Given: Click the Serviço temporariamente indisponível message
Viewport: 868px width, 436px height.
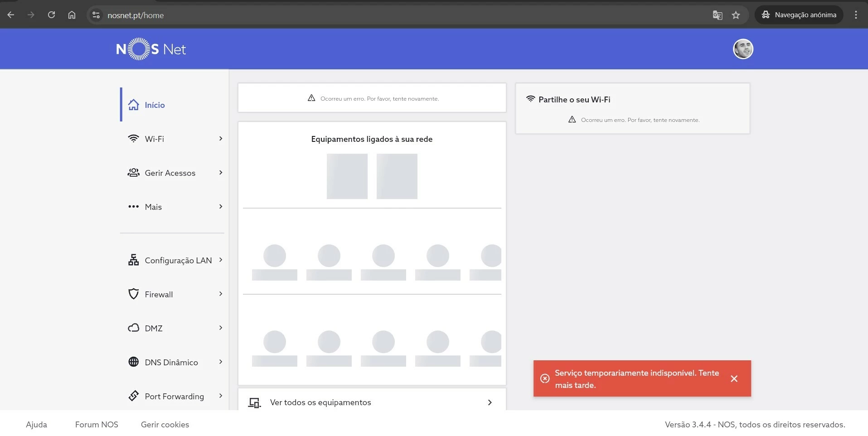Looking at the screenshot, I should click(x=637, y=379).
